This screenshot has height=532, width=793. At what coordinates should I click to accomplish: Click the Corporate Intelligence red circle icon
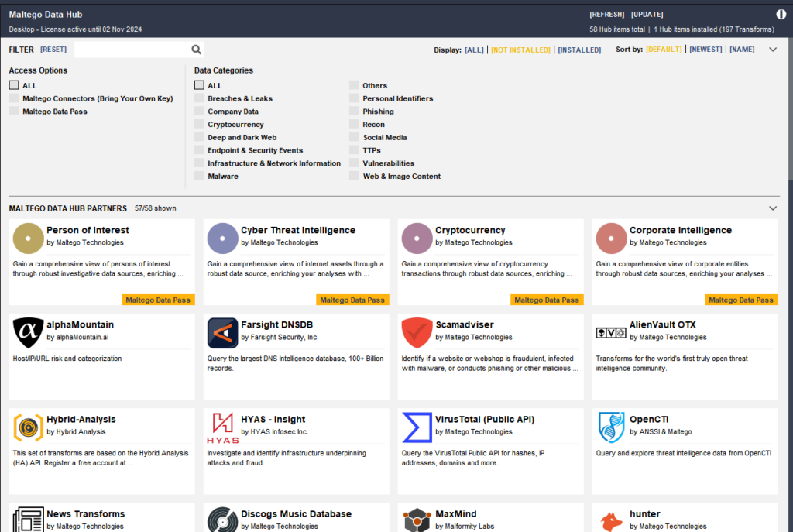pyautogui.click(x=611, y=239)
